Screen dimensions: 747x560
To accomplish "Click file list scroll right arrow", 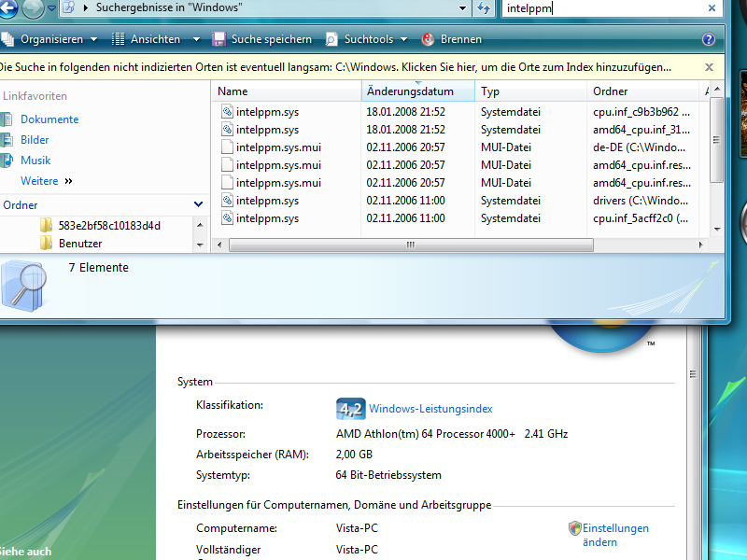I will (700, 245).
